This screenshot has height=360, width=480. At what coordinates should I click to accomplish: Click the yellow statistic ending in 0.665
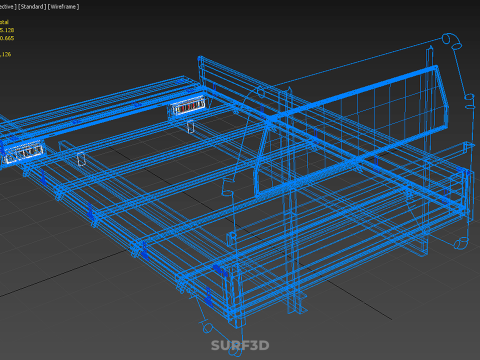pos(7,38)
